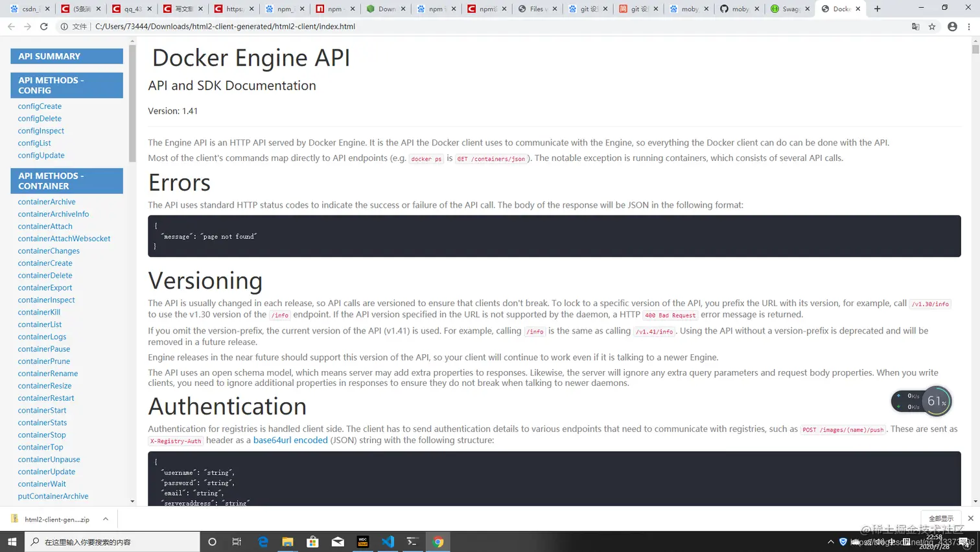Open the containerAttachWebsocket method link
The height and width of the screenshot is (552, 980).
(64, 239)
